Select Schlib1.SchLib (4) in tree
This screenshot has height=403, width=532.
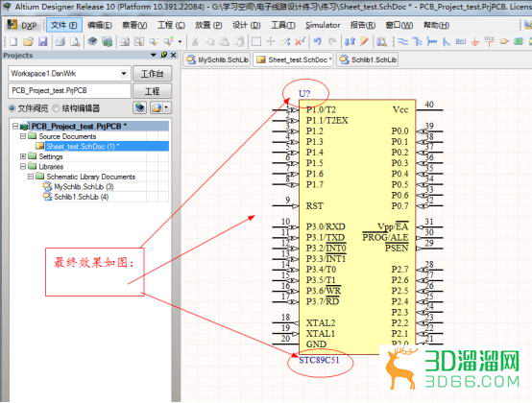(x=82, y=197)
